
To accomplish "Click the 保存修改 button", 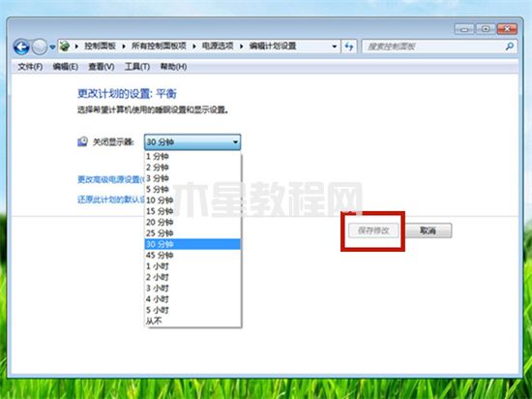I will click(x=373, y=230).
